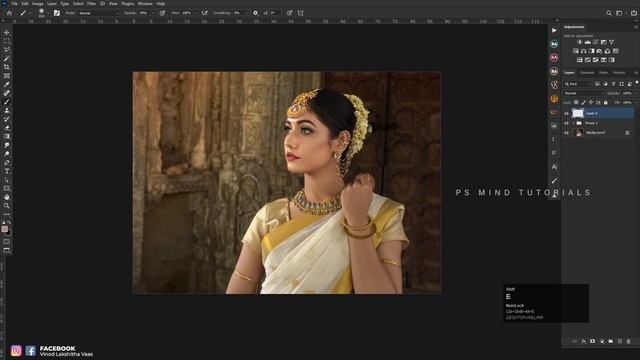Open the File menu
This screenshot has height=360, width=640.
(x=14, y=4)
